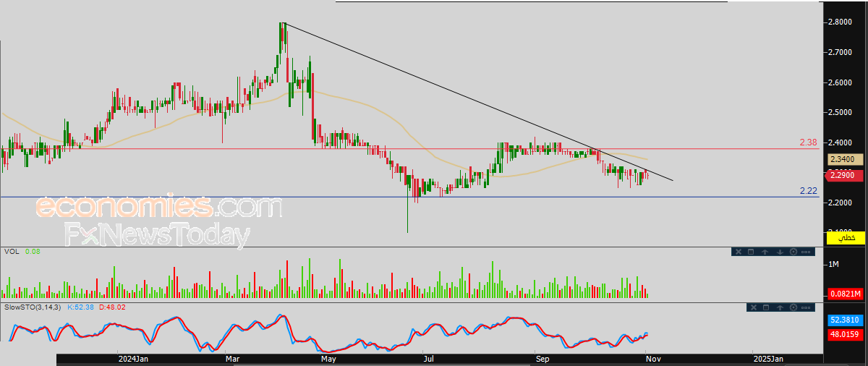868x366 pixels.
Task: Click the yellow Arabic scale label
Action: [846, 237]
